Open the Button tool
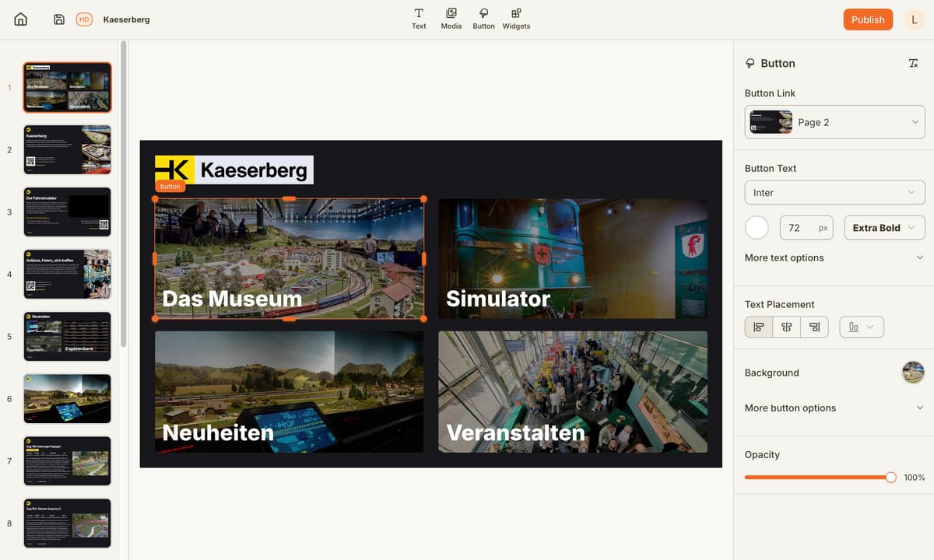Screen dimensions: 934x560 point(483,19)
